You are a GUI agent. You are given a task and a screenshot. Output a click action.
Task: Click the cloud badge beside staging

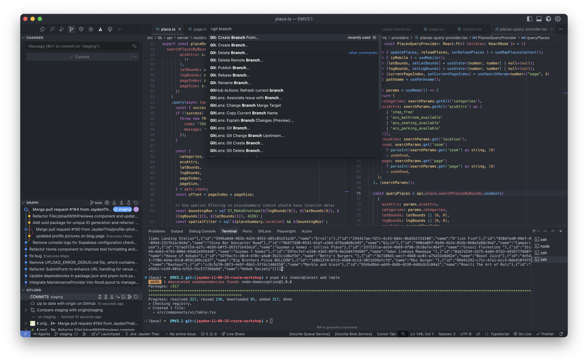136,209
